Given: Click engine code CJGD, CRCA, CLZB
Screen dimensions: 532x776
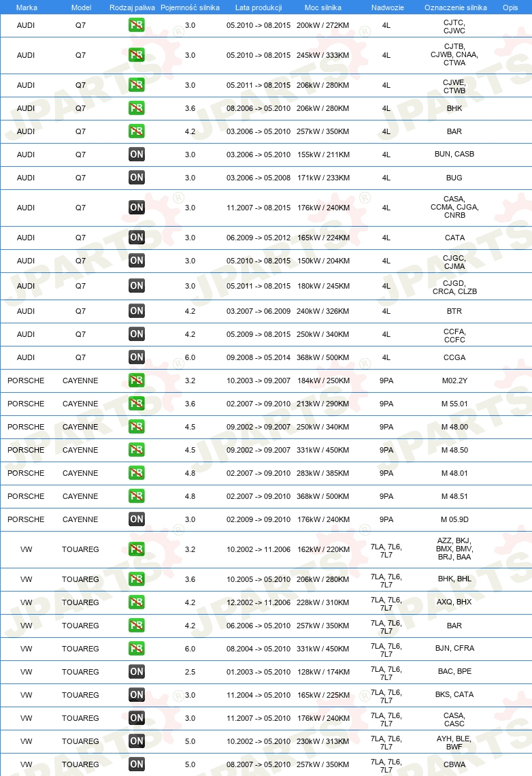Looking at the screenshot, I should click(x=454, y=287).
